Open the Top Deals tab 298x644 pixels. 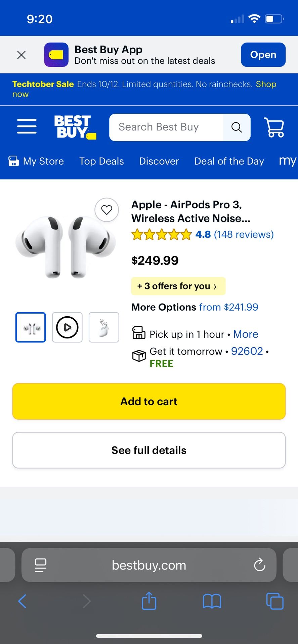101,161
